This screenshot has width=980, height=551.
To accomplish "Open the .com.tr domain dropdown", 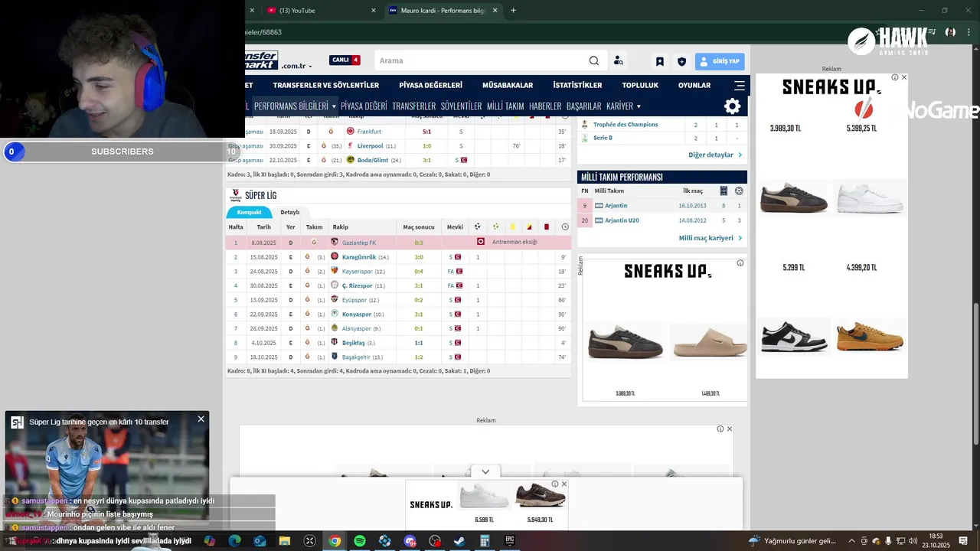I will click(296, 67).
